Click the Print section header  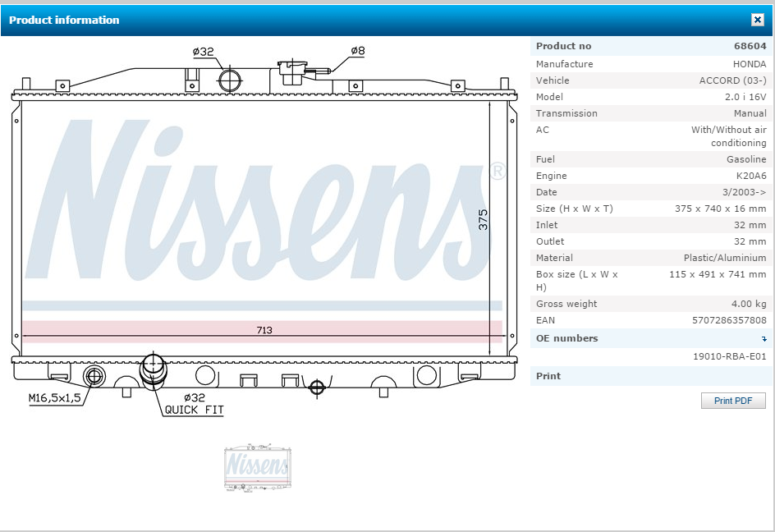tap(651, 376)
